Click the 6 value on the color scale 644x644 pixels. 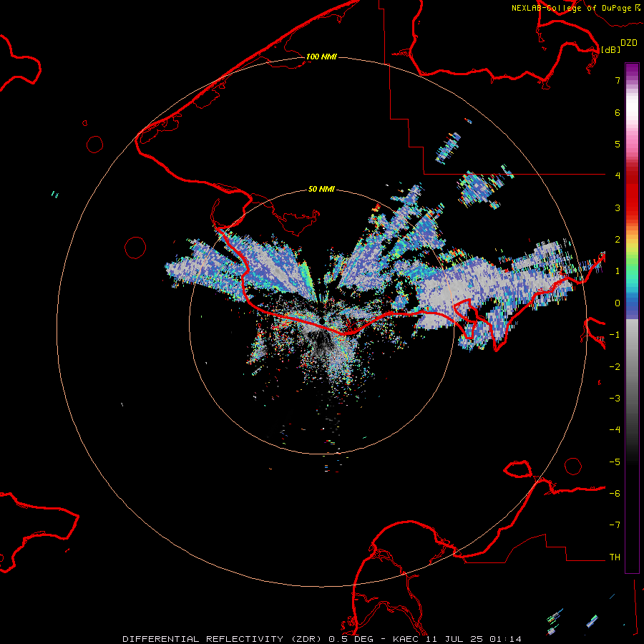tap(618, 112)
